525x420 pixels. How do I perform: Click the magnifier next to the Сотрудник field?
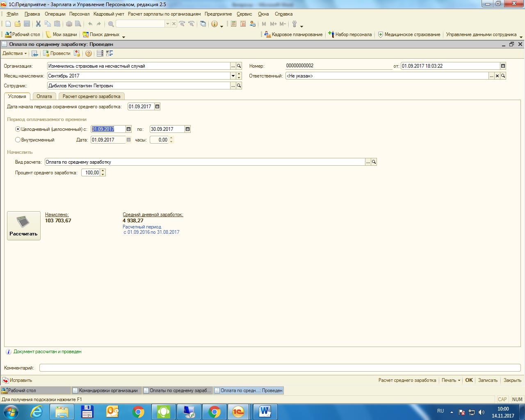click(x=239, y=86)
